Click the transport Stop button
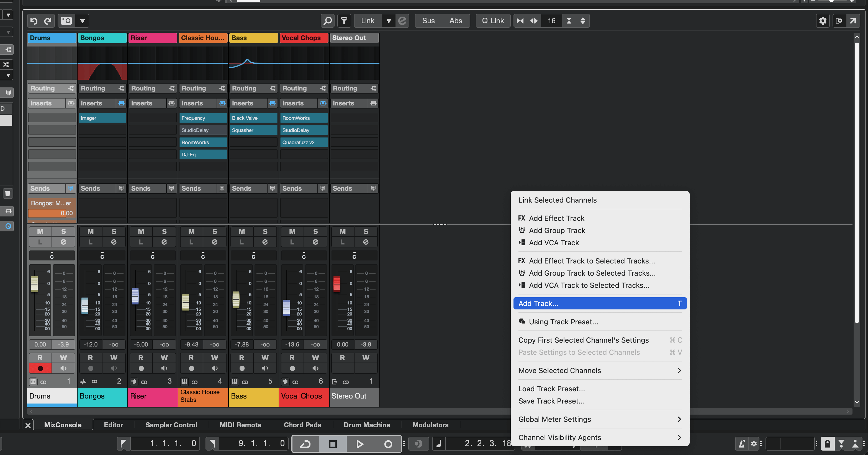Viewport: 868px width, 455px height. pos(333,444)
